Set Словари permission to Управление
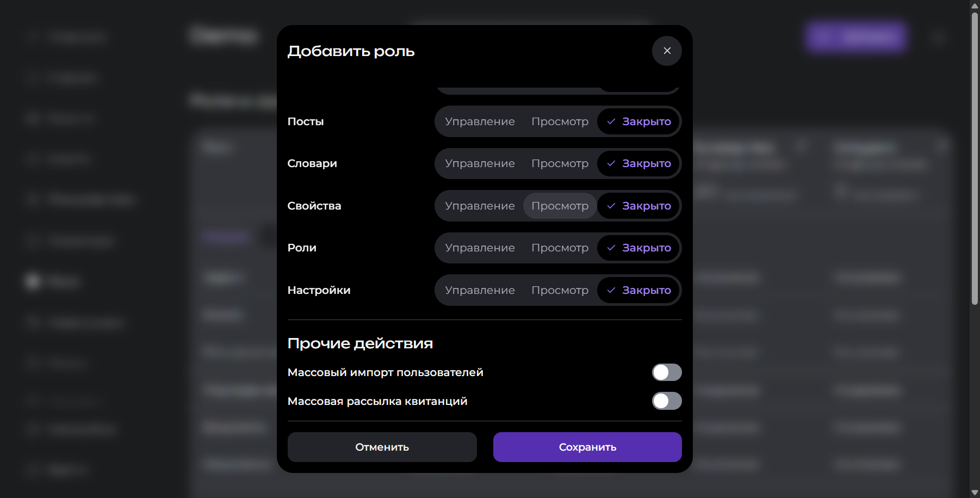The height and width of the screenshot is (498, 980). pyautogui.click(x=480, y=163)
